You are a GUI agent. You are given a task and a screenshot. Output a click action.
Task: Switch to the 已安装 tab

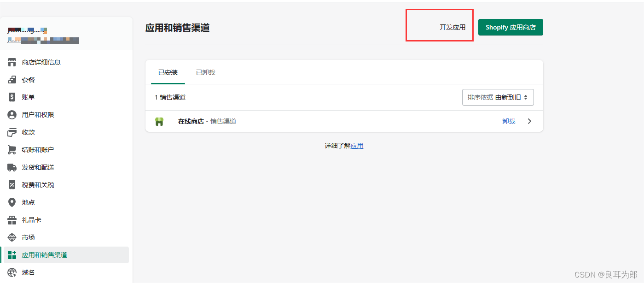[x=168, y=72]
